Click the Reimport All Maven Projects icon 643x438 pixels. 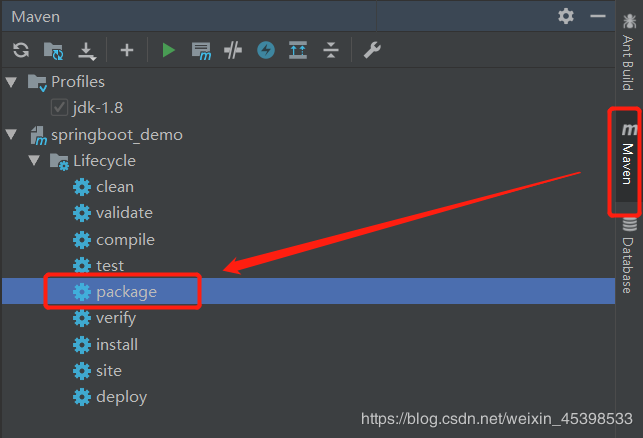point(21,50)
